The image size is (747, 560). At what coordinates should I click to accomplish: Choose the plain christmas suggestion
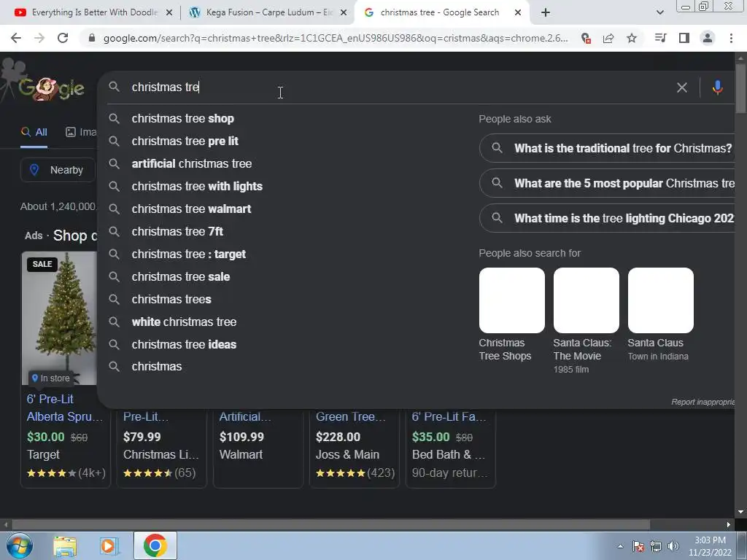tap(157, 367)
